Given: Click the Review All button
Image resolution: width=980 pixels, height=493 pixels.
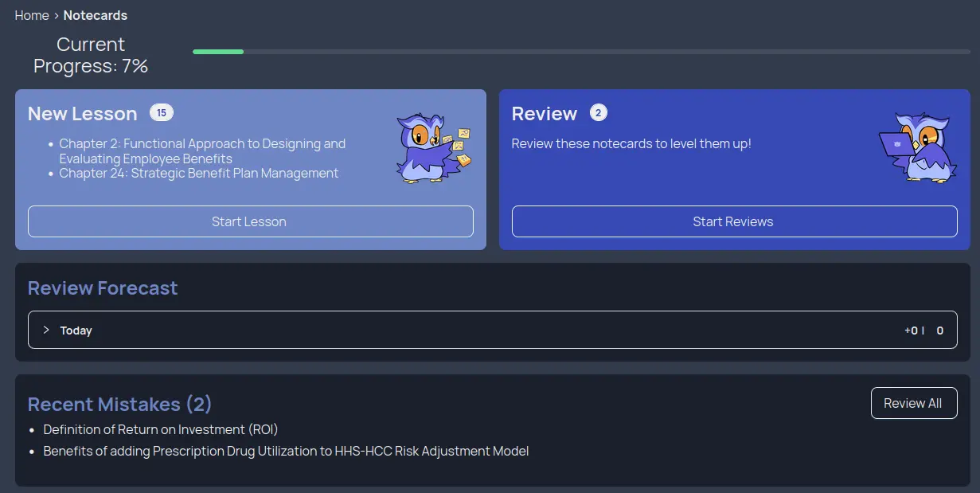Looking at the screenshot, I should pos(913,403).
